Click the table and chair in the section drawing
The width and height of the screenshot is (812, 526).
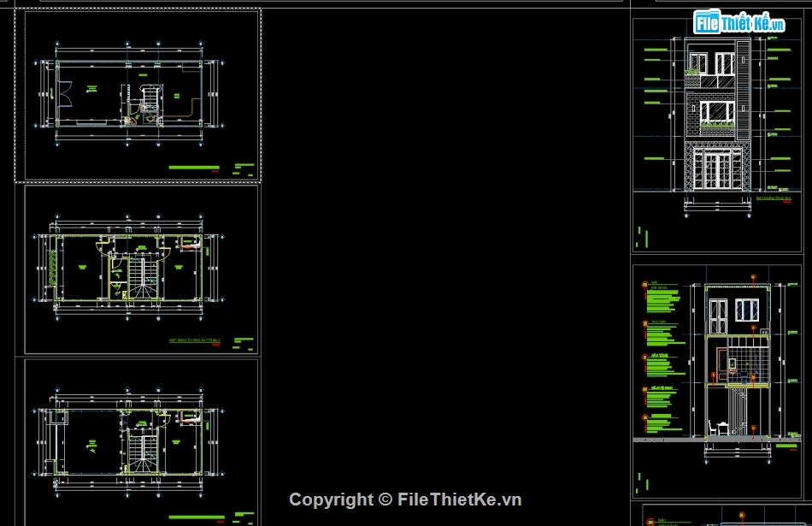[719, 428]
